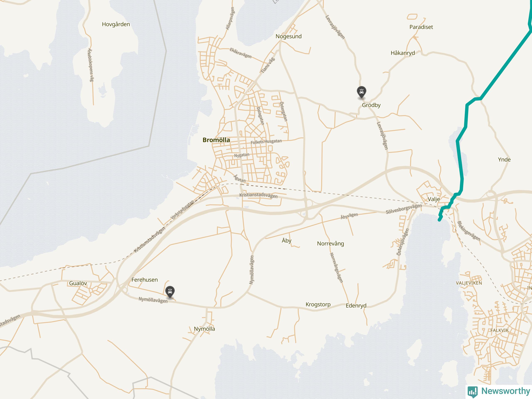Click the Hovgården label
The height and width of the screenshot is (399, 532).
pyautogui.click(x=116, y=24)
